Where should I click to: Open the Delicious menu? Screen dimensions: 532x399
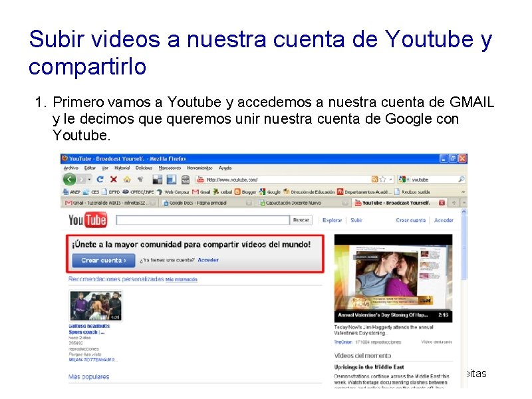(144, 168)
